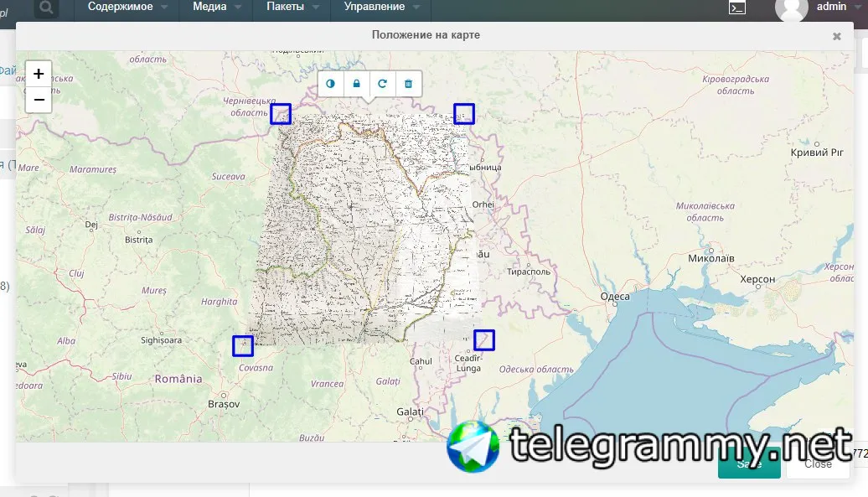
Task: Select bottom-right overlay corner handle
Action: pos(484,340)
